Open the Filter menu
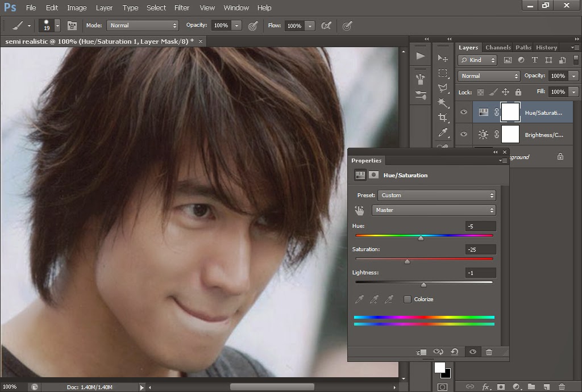The image size is (582, 392). [x=182, y=8]
